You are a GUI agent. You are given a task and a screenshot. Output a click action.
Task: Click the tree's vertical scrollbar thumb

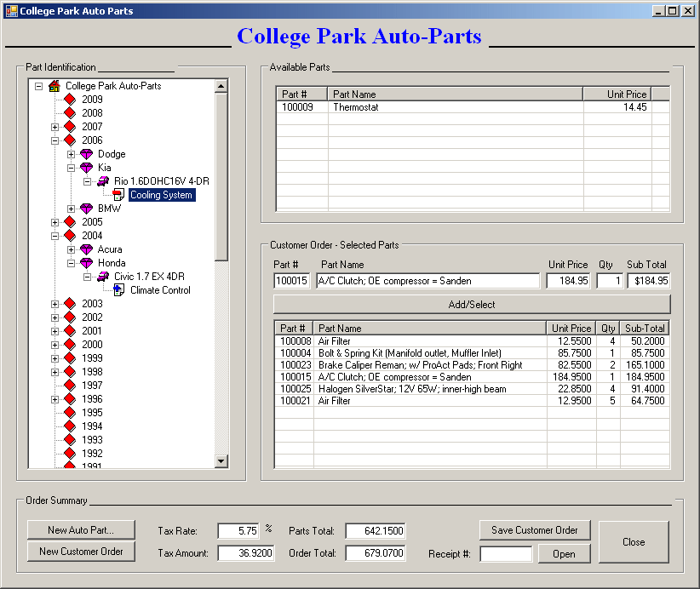click(x=221, y=176)
